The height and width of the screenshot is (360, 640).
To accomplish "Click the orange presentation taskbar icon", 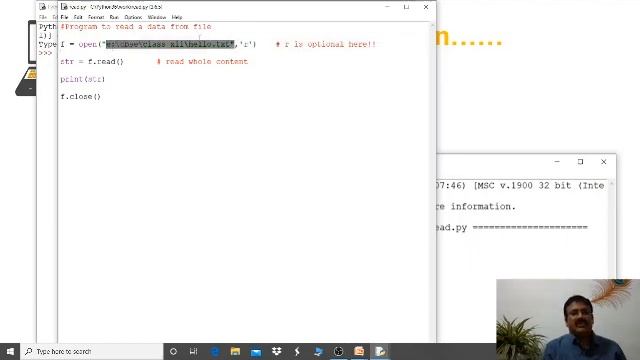I will (x=359, y=351).
